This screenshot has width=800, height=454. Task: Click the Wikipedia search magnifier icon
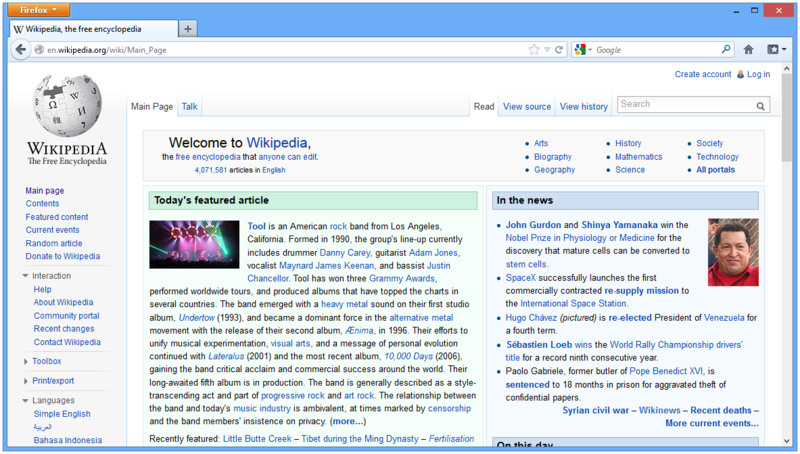[760, 106]
